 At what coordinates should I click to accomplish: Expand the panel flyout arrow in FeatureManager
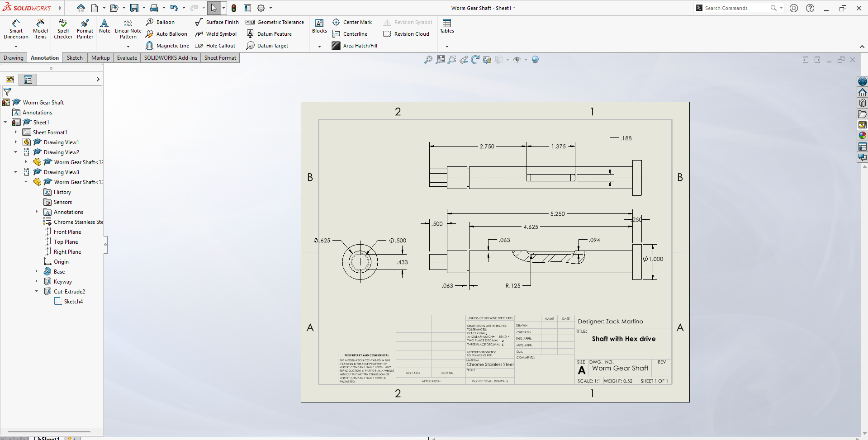click(98, 79)
